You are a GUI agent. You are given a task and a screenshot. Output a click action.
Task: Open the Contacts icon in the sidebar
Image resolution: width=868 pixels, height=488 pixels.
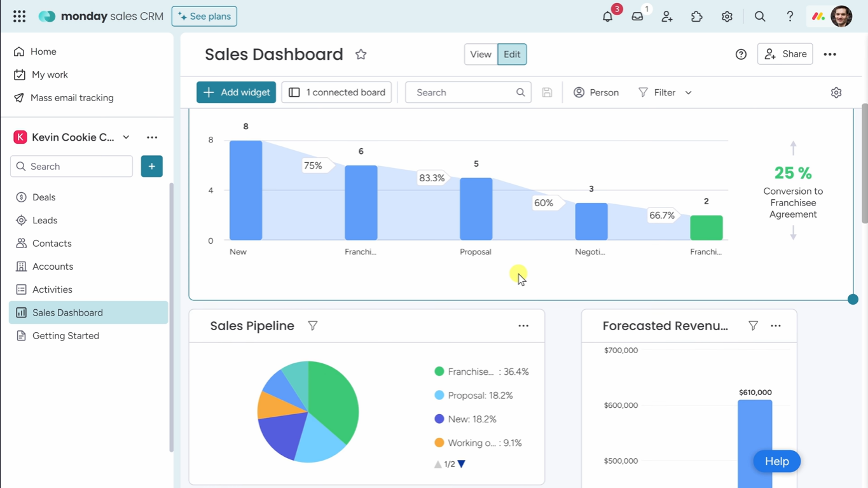point(20,243)
